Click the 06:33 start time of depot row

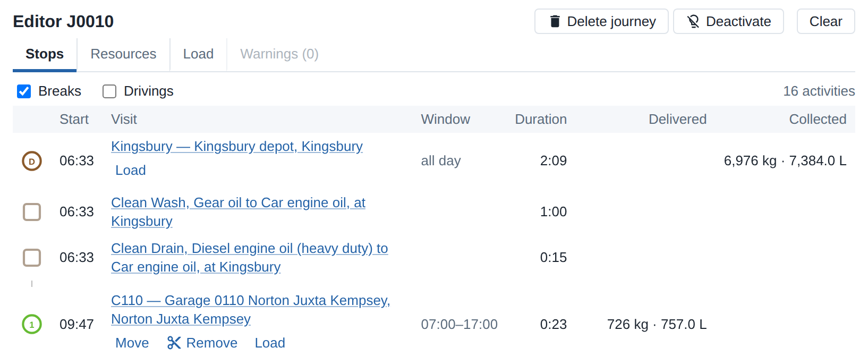(x=76, y=161)
